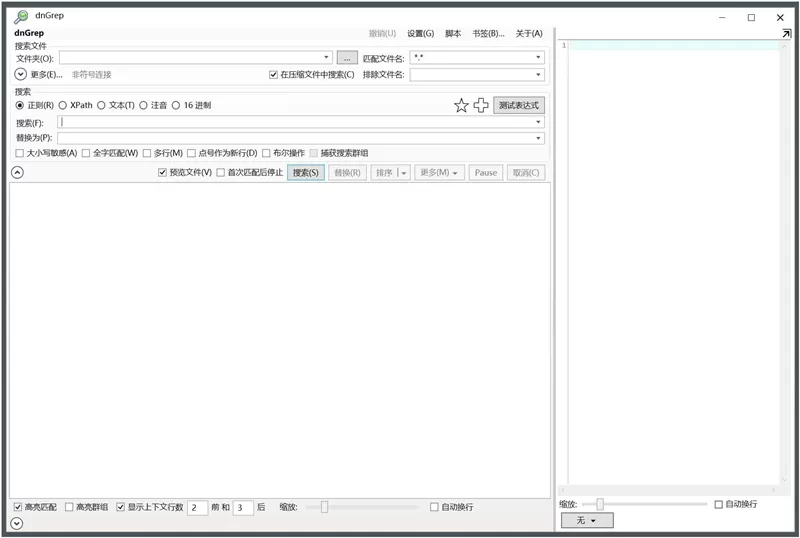Click the dnGrep magnifier app icon

(x=21, y=17)
